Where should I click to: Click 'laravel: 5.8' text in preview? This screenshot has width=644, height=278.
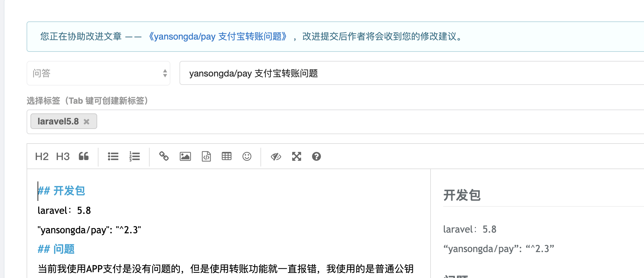[470, 229]
